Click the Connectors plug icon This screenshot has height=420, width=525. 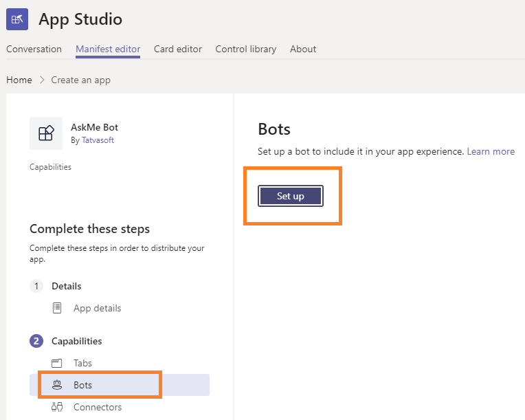pyautogui.click(x=57, y=407)
